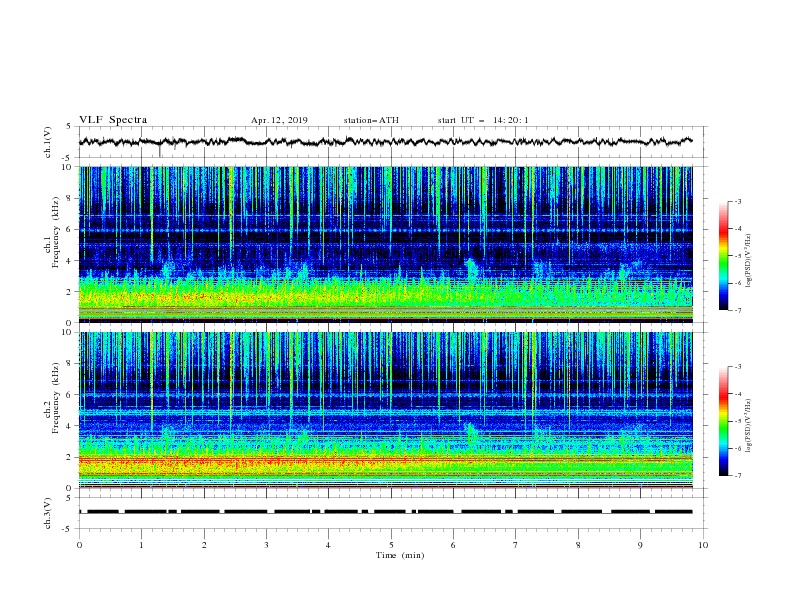
Task: Click ch.2 colorbar 'log(PSD)(V²/Hz)' label
Action: 749,426
